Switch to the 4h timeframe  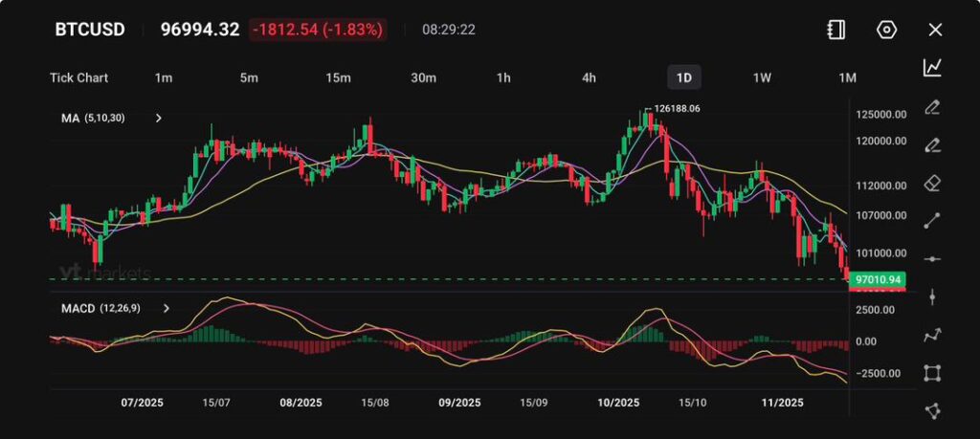pyautogui.click(x=590, y=77)
